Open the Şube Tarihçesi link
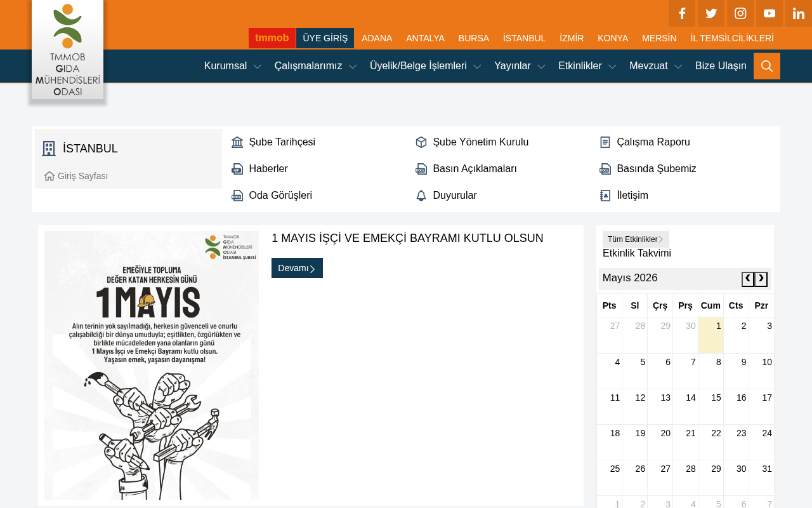812x508 pixels. tap(282, 142)
